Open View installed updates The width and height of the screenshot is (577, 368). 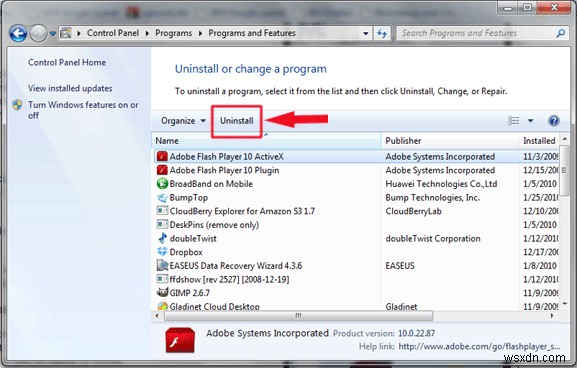pyautogui.click(x=70, y=88)
